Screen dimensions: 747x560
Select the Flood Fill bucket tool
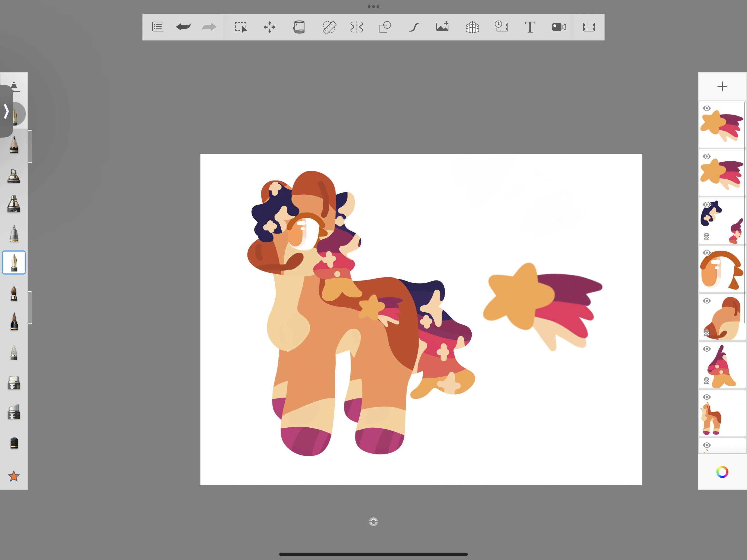299,27
